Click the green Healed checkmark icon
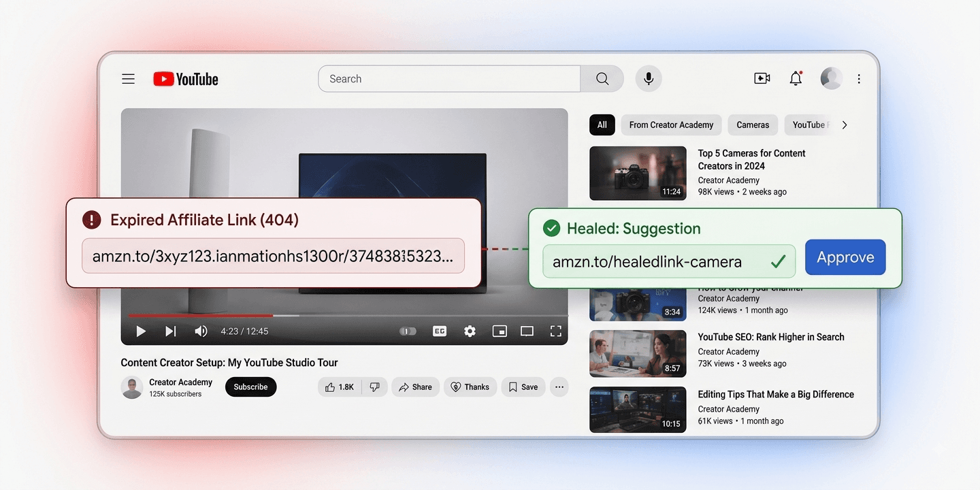 point(551,228)
